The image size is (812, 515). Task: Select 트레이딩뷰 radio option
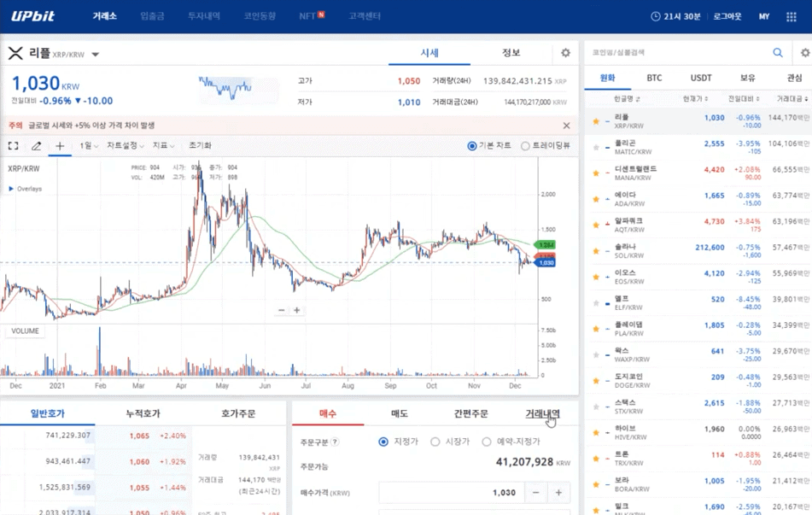point(525,146)
